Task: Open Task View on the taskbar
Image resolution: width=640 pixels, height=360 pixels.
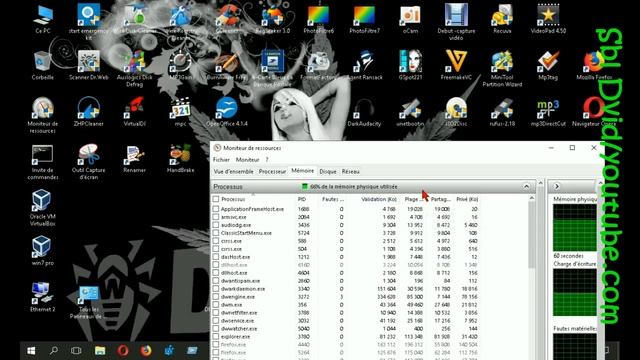Action: 76,350
